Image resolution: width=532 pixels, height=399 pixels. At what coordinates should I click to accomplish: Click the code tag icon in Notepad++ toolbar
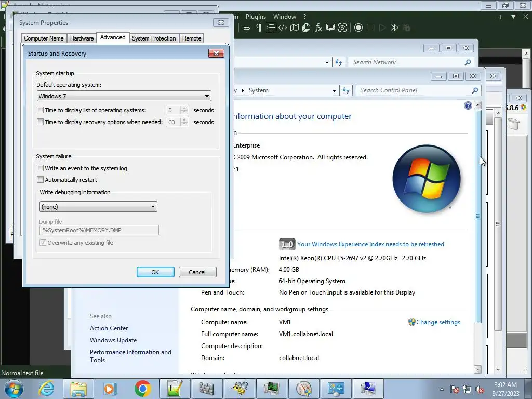tap(282, 28)
